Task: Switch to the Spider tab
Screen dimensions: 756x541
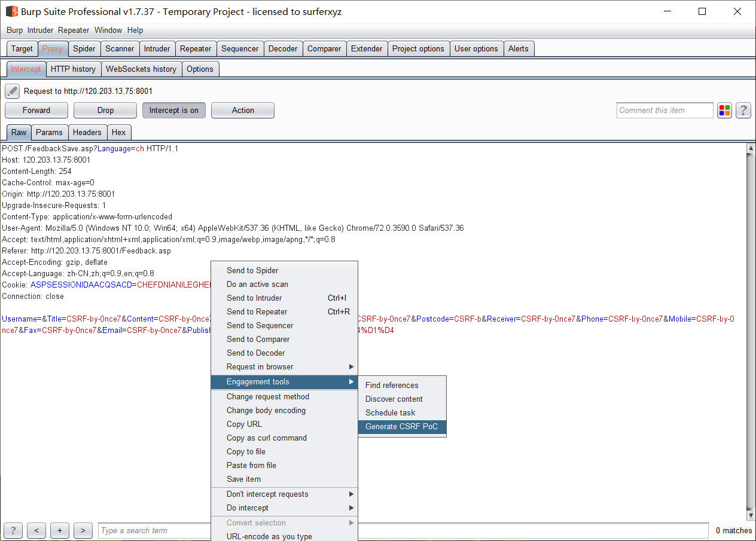Action: click(84, 49)
